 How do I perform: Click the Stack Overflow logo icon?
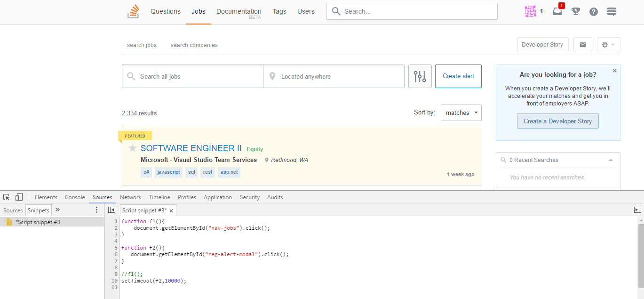pos(133,11)
